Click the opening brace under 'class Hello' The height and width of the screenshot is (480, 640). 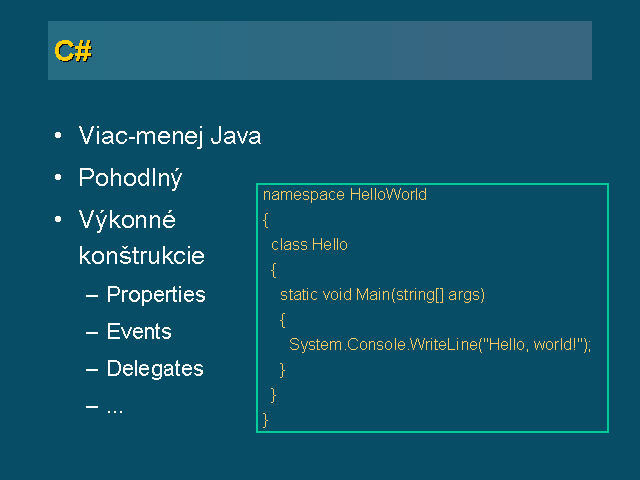pos(274,270)
